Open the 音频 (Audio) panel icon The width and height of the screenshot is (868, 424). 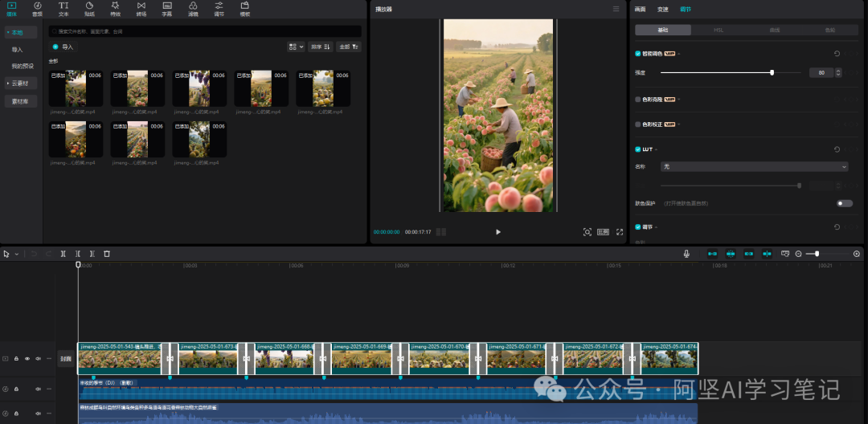(x=37, y=9)
